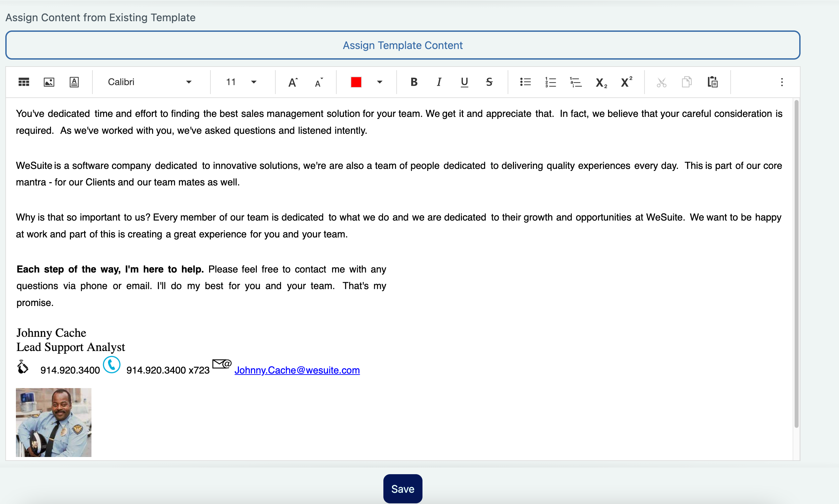Apply multilevel list formatting
The height and width of the screenshot is (504, 839).
click(x=576, y=82)
